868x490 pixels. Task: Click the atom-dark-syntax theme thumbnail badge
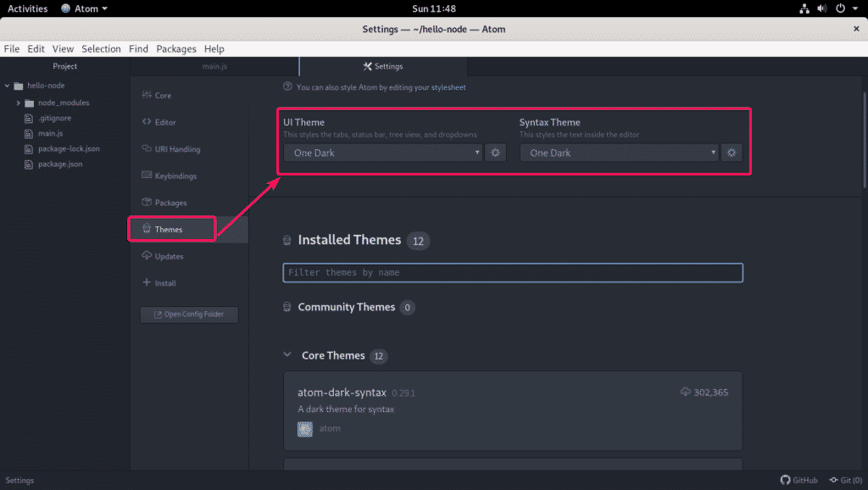coord(304,428)
